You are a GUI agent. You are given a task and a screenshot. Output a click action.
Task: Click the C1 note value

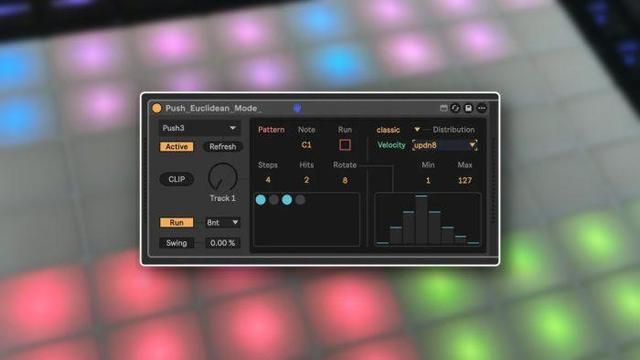pos(307,145)
